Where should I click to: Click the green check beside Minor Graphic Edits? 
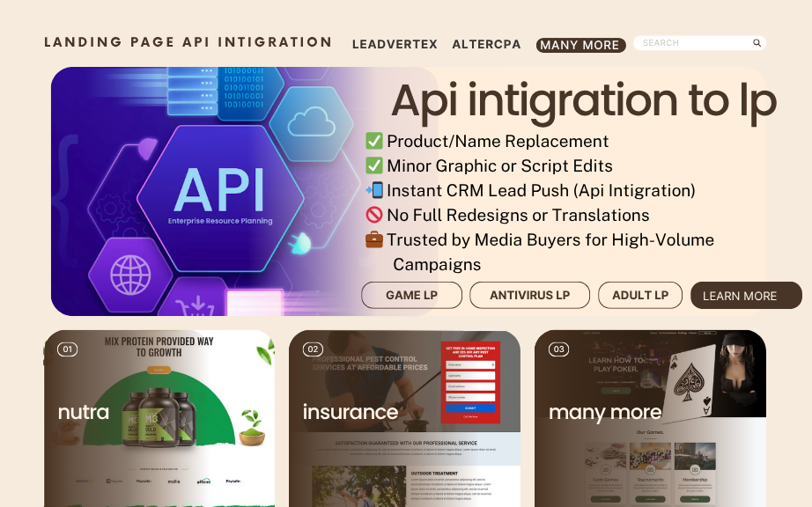click(x=374, y=165)
